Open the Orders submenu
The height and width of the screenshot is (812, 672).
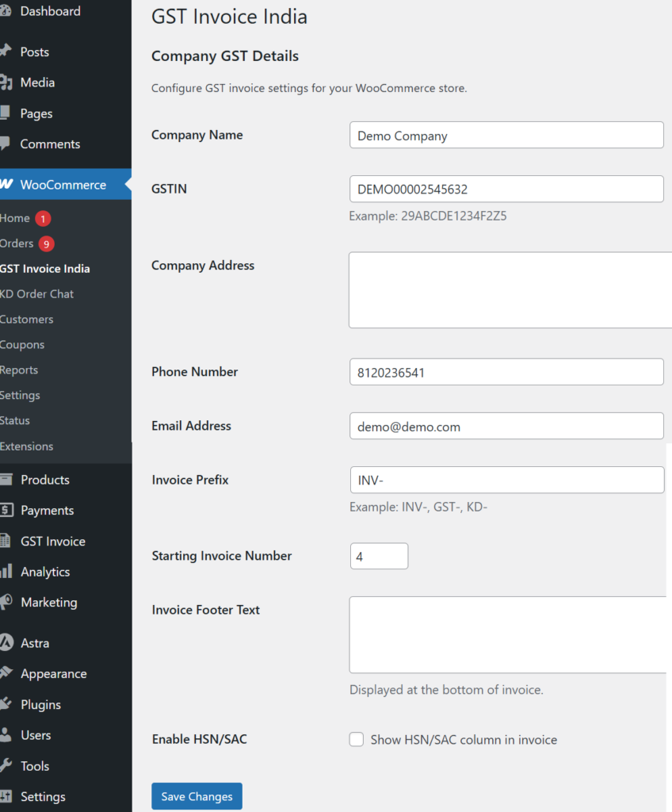(x=17, y=243)
